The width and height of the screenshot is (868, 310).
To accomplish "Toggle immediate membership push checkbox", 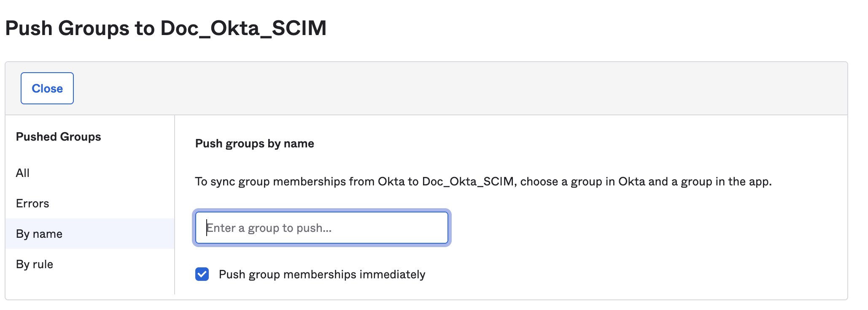I will [202, 274].
